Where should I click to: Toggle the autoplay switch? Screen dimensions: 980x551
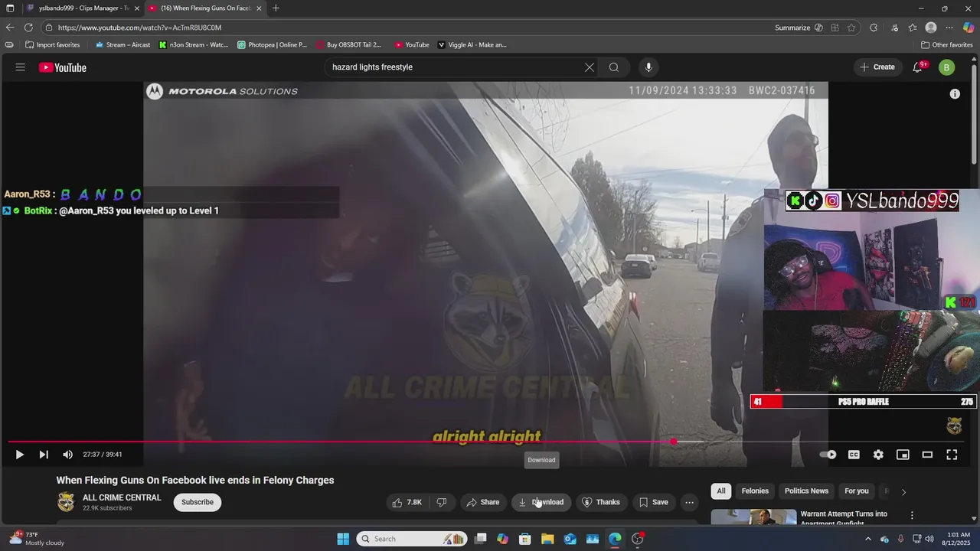pos(828,455)
